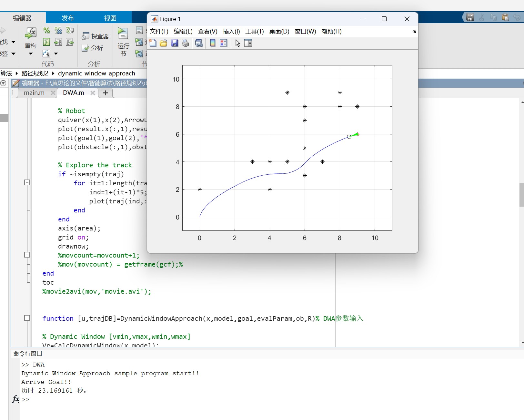This screenshot has width=524, height=420.
Task: Switch to the Editor (编辑器) ribbon tab
Action: (22, 18)
